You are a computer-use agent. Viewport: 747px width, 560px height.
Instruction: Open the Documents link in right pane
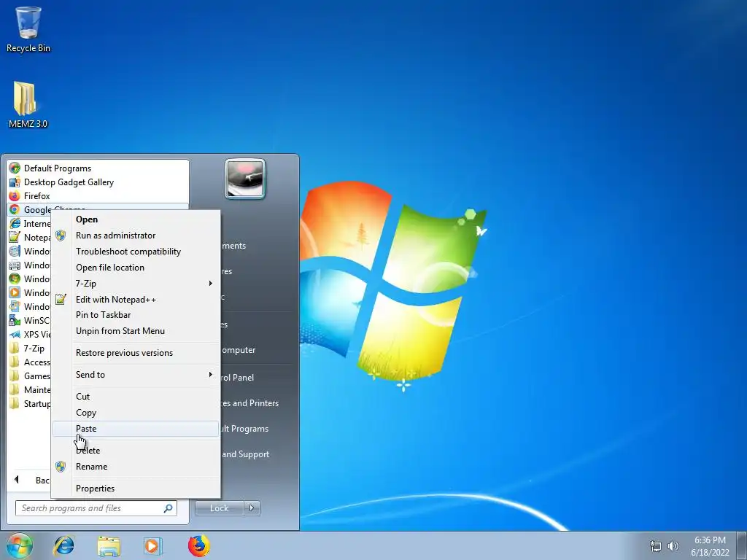234,246
